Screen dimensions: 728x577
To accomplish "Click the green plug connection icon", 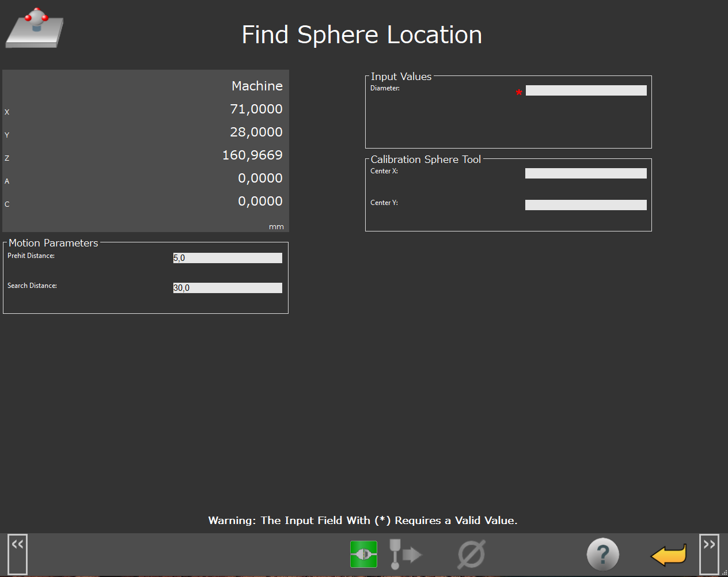I will point(363,554).
